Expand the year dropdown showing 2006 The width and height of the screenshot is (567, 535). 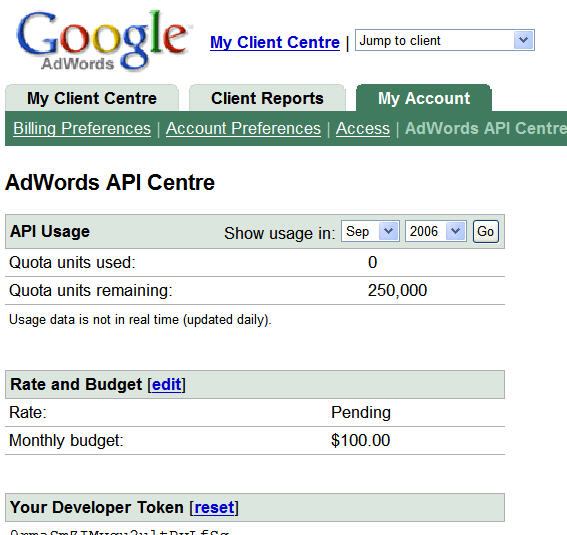point(436,231)
